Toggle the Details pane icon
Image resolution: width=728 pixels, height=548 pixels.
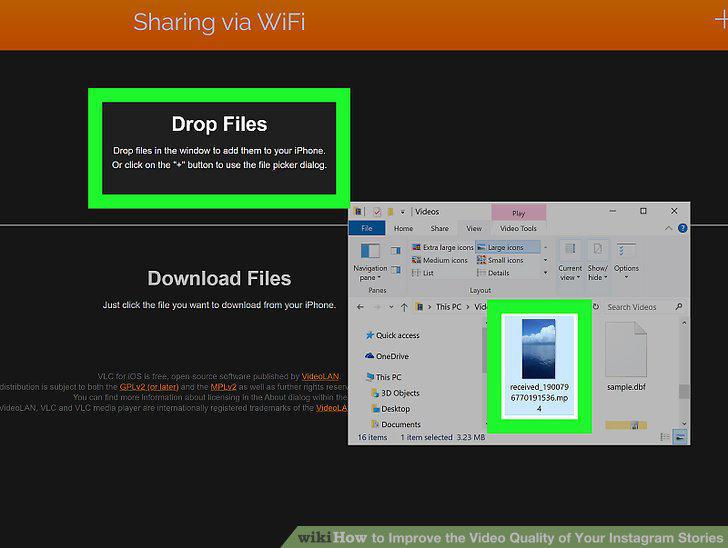tap(396, 269)
